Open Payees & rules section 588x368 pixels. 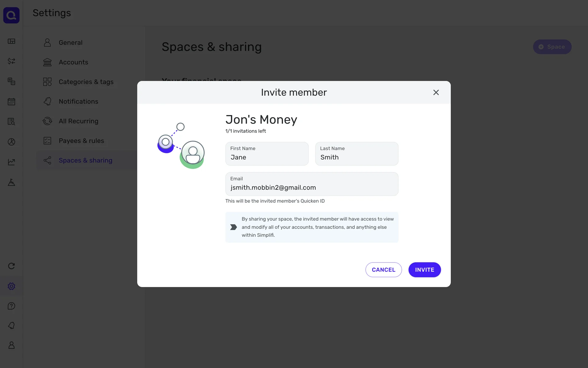pyautogui.click(x=81, y=141)
